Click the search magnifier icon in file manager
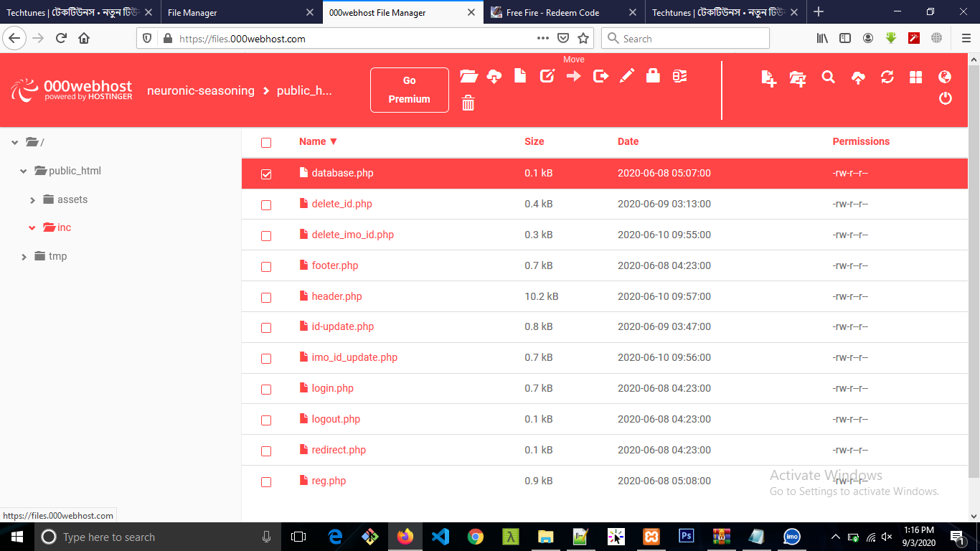980x551 pixels. [x=829, y=77]
